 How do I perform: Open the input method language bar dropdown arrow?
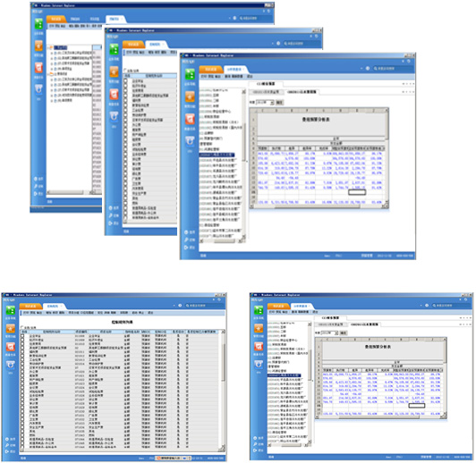tap(185, 458)
